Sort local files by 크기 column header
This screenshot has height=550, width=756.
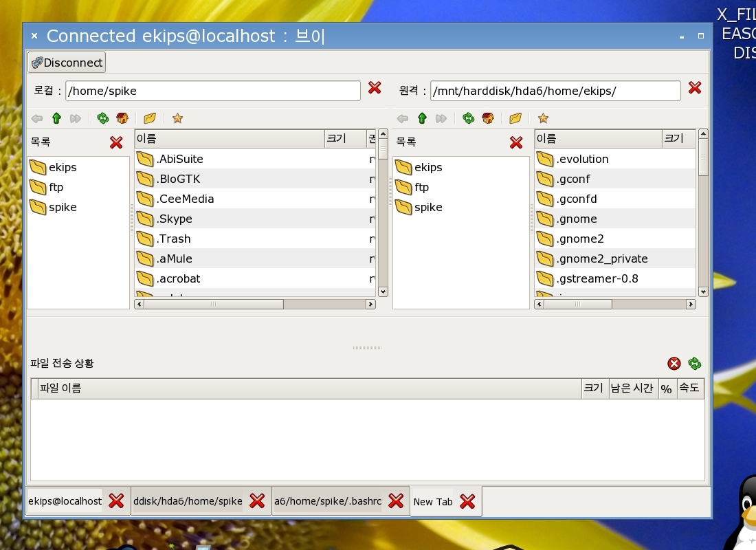pos(344,139)
